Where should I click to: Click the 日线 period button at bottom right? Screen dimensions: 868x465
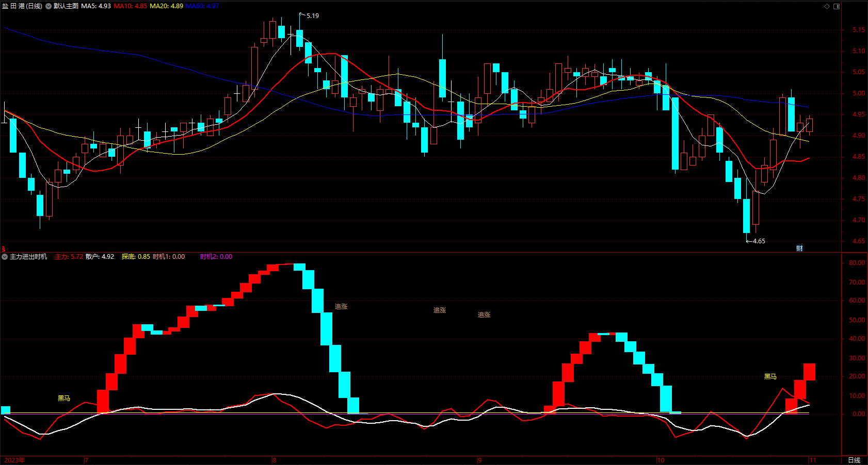coord(854,460)
